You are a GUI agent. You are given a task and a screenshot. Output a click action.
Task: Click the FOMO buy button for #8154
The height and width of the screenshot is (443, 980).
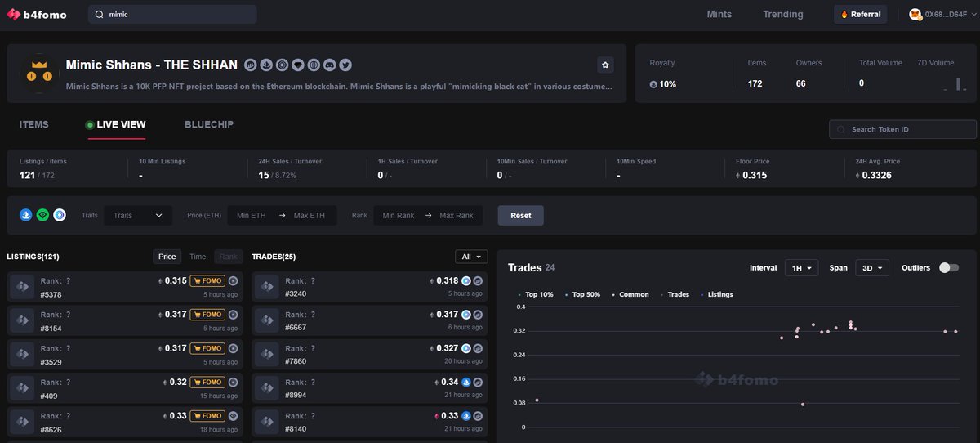pos(207,314)
